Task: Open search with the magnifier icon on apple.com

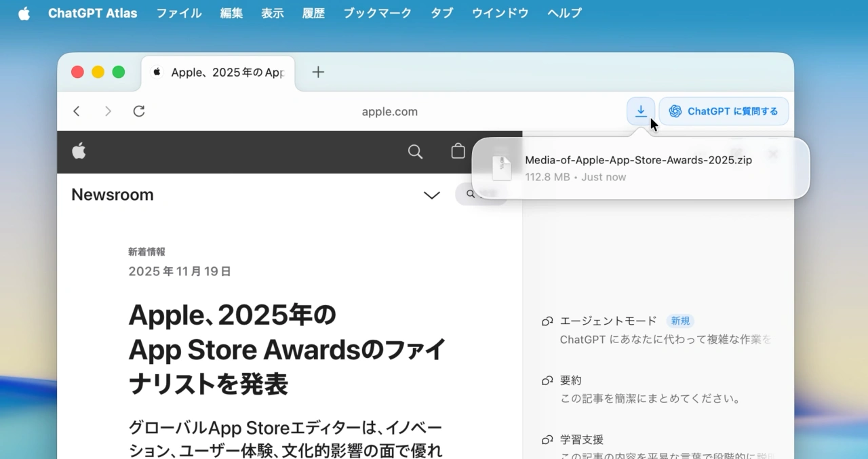Action: (x=415, y=152)
